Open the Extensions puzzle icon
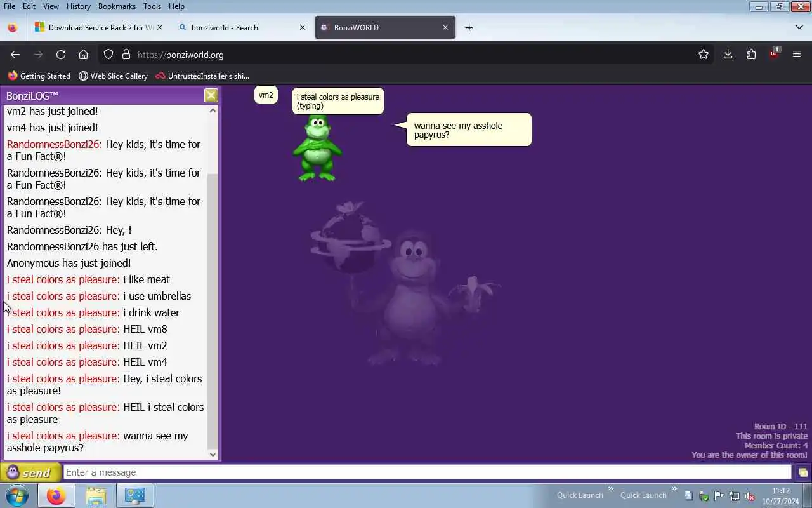 [x=751, y=55]
